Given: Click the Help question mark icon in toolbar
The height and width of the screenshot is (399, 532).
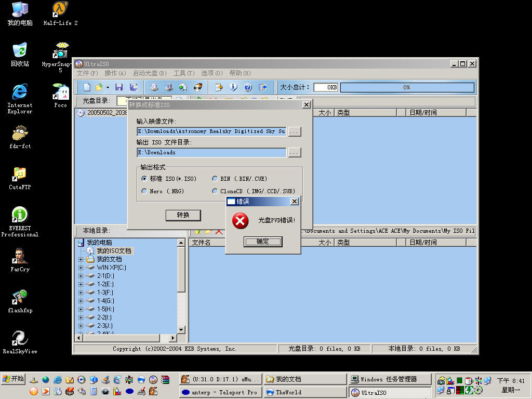Looking at the screenshot, I should click(x=248, y=87).
